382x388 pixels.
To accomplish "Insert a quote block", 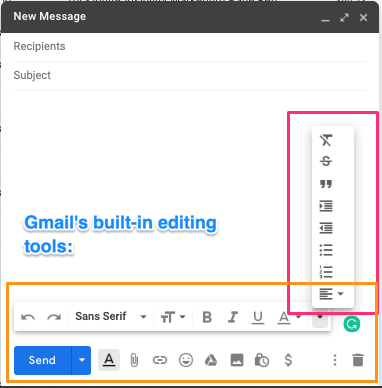I will tap(326, 184).
